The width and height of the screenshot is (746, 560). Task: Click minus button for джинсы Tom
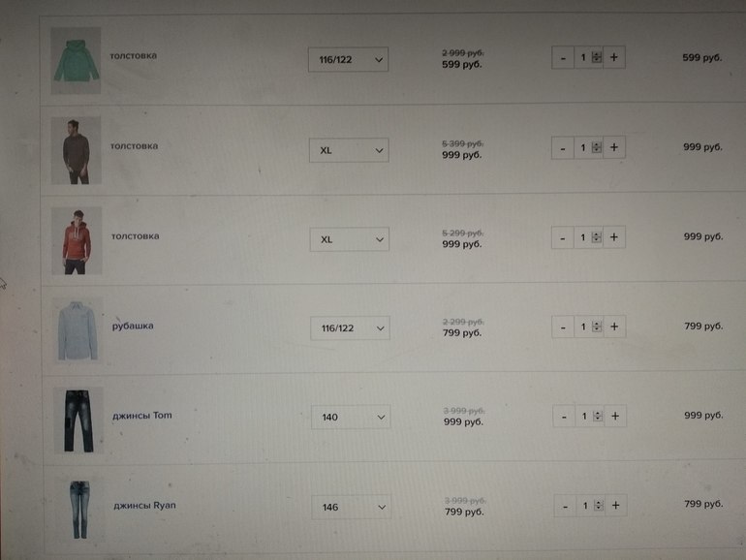click(x=563, y=417)
